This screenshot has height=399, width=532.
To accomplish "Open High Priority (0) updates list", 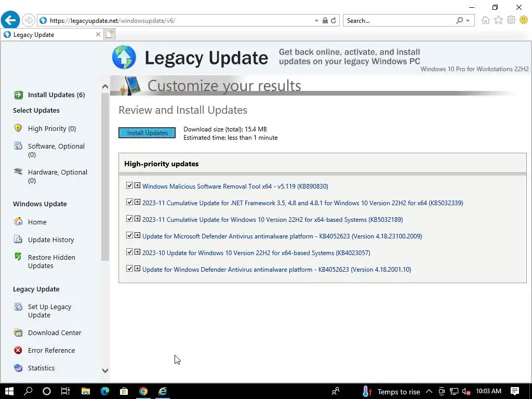I will (52, 129).
